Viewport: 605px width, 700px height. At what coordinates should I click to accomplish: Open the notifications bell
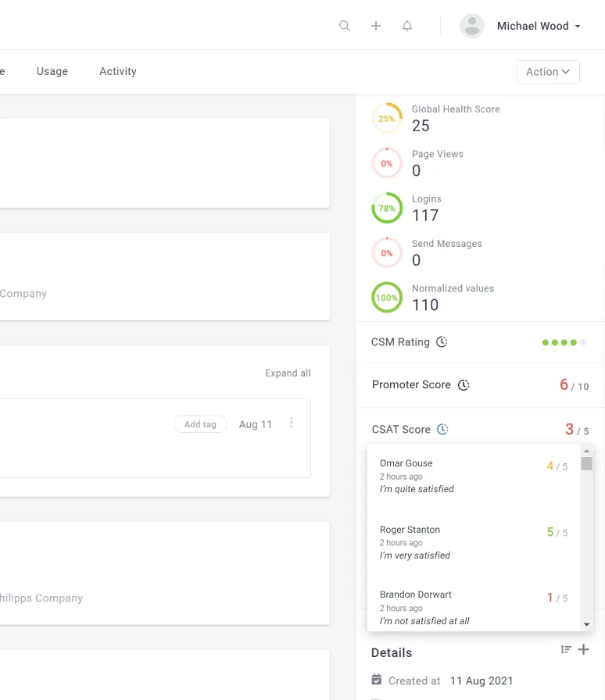[x=407, y=26]
